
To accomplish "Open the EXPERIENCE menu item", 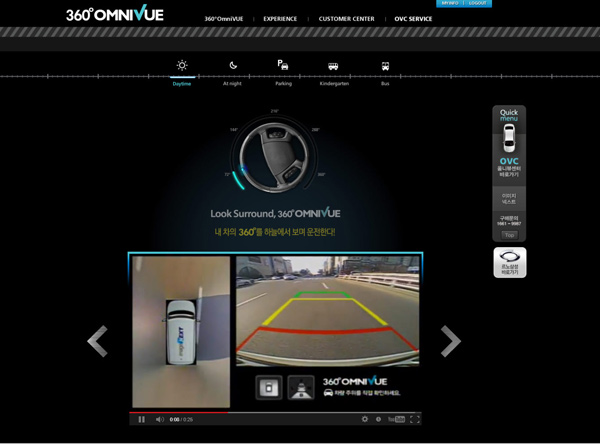I will click(x=280, y=19).
